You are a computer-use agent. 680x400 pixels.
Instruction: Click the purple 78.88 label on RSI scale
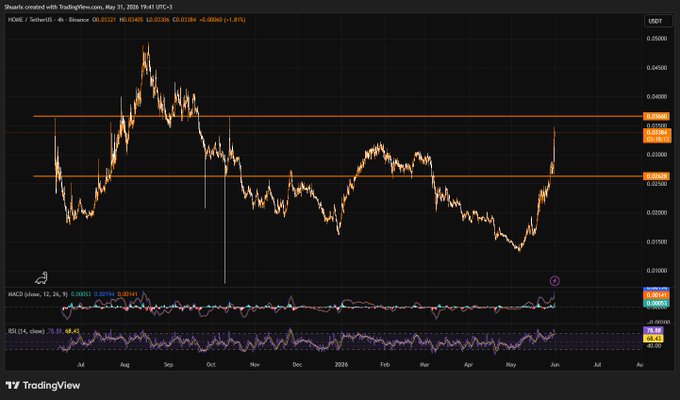pyautogui.click(x=654, y=331)
